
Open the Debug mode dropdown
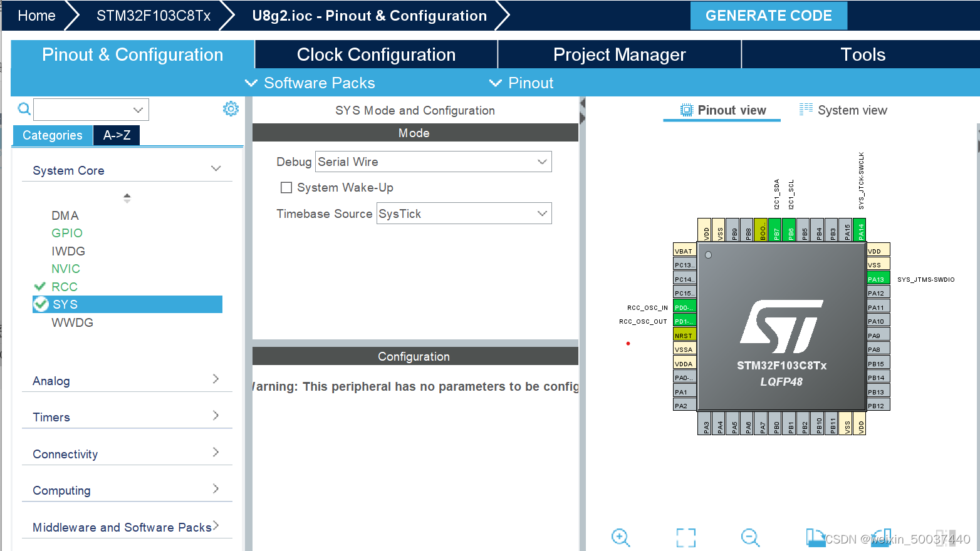tap(433, 162)
